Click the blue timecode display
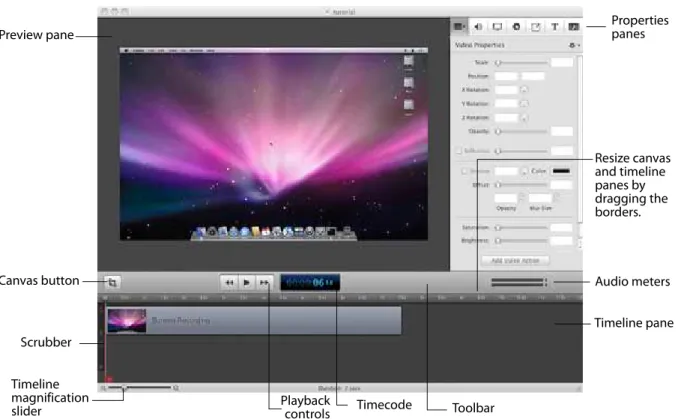 coord(310,282)
